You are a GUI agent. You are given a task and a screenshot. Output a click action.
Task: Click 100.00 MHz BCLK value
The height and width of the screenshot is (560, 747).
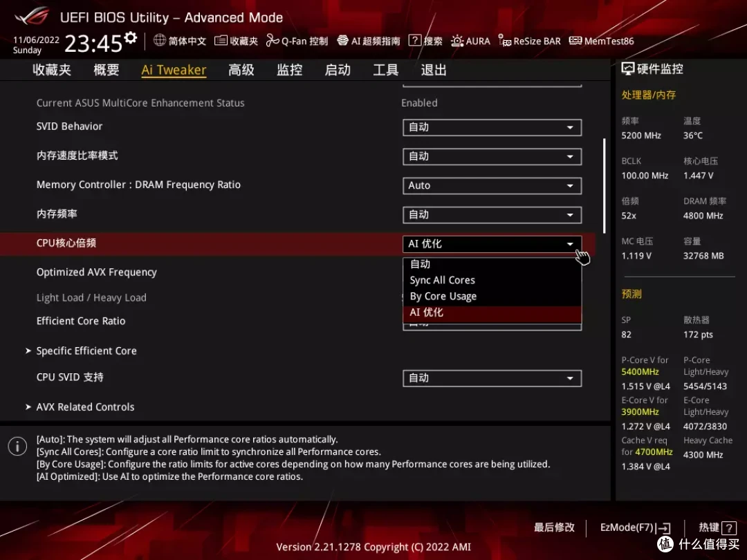[645, 176]
